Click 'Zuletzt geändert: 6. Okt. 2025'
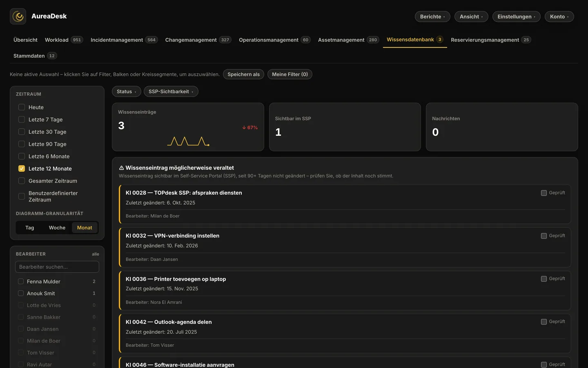This screenshot has width=588, height=368. pos(160,203)
